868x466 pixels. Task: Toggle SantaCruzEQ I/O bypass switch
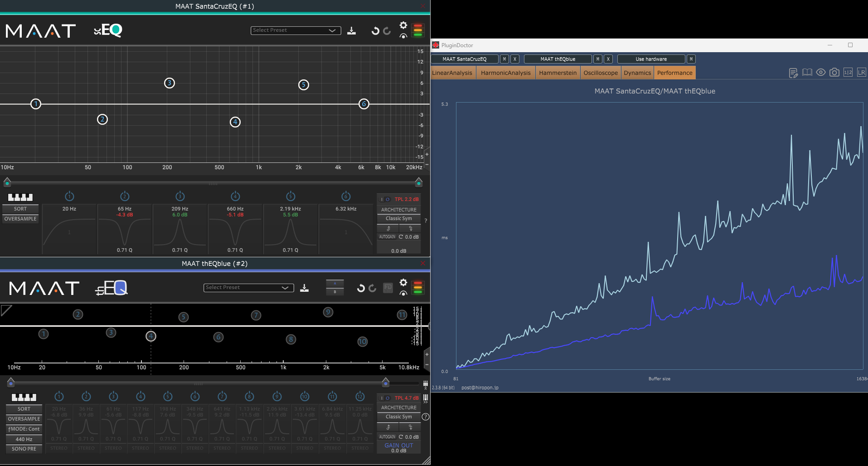385,199
